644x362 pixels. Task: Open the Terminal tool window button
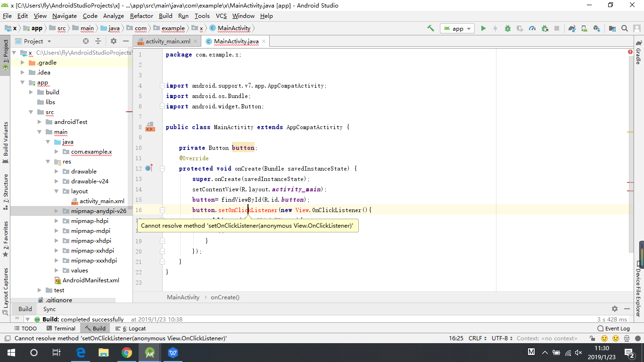(x=60, y=329)
